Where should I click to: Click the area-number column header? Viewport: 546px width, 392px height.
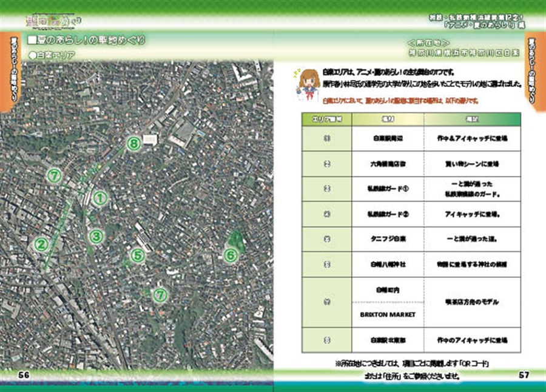327,119
